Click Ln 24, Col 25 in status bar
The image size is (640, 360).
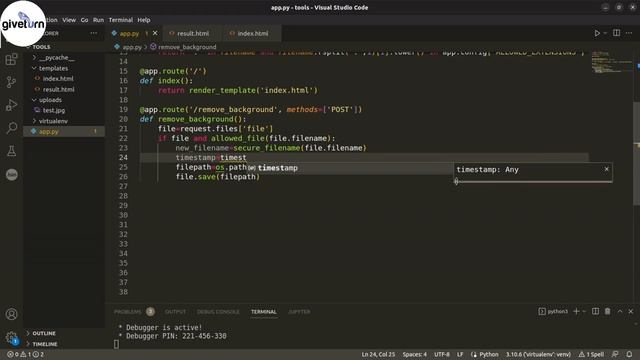(x=378, y=354)
